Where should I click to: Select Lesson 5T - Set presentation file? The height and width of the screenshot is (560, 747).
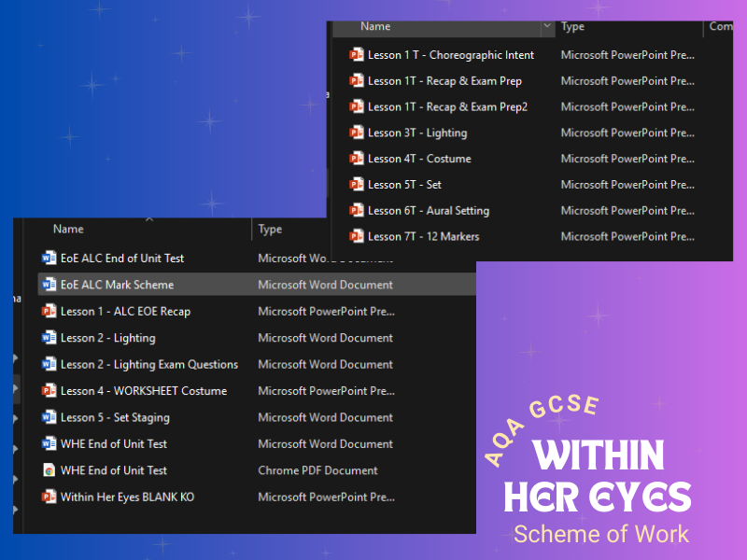pyautogui.click(x=404, y=185)
